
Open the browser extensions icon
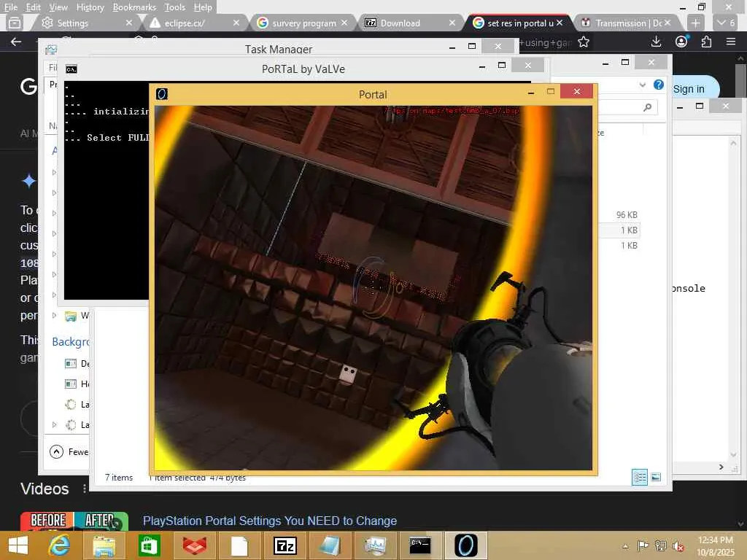tap(706, 42)
